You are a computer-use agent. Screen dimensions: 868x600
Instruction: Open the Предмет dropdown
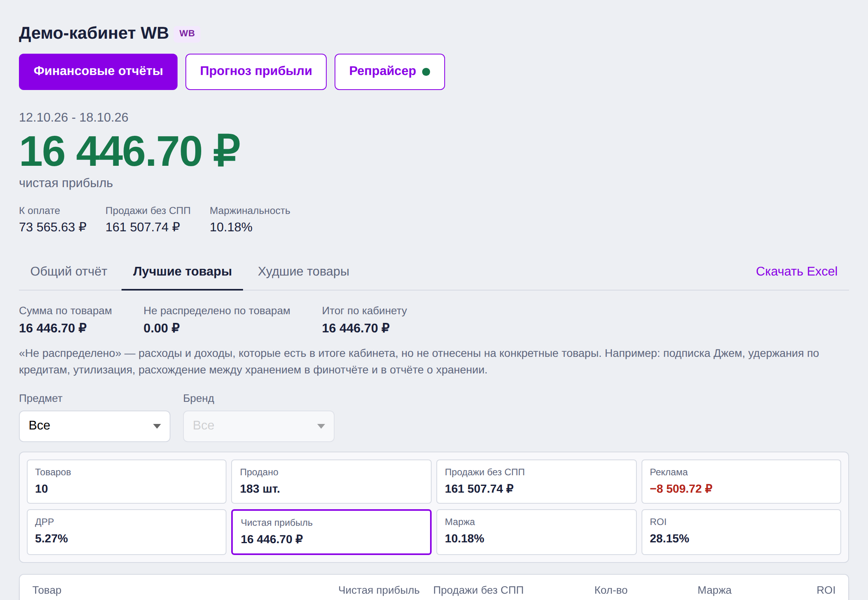tap(95, 426)
